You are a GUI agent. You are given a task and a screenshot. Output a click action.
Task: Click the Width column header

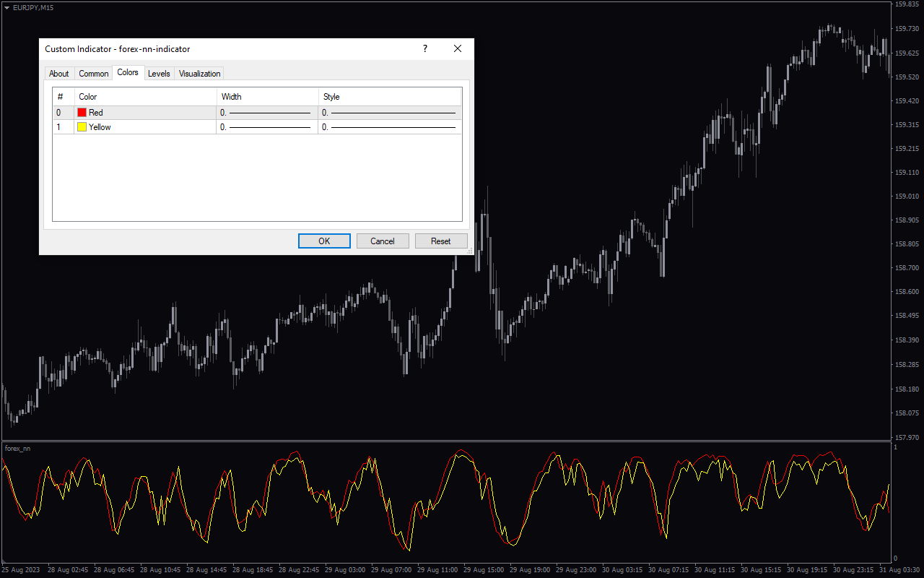coord(267,97)
